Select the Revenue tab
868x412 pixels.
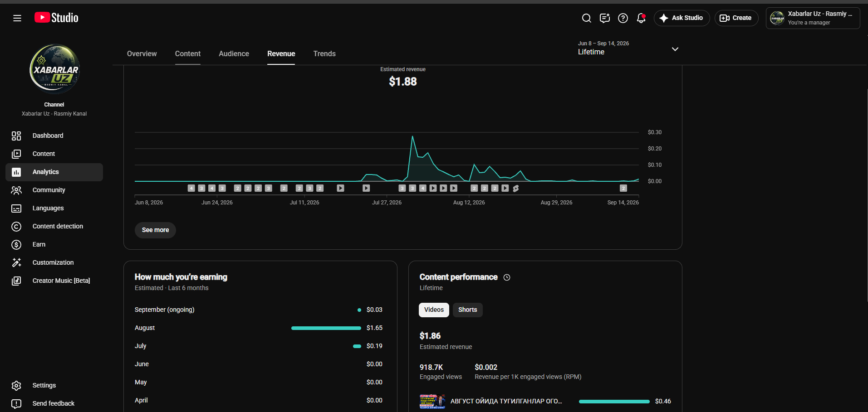click(x=281, y=53)
